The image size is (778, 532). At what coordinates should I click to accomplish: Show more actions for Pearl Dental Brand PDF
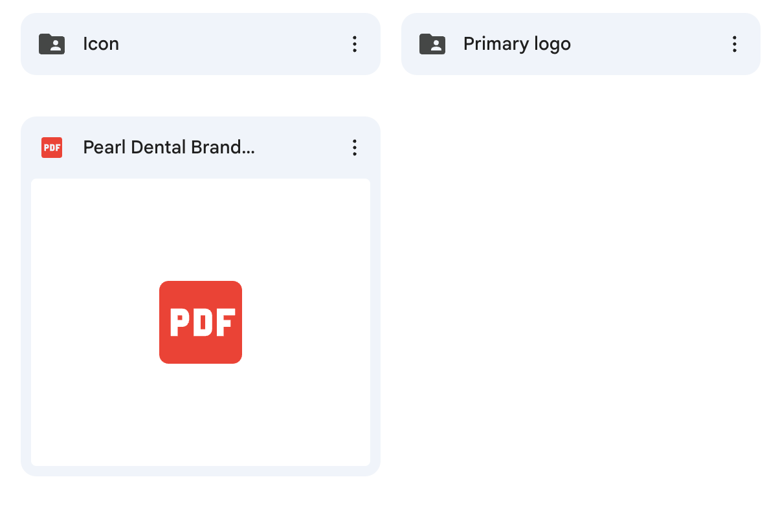[x=355, y=148]
